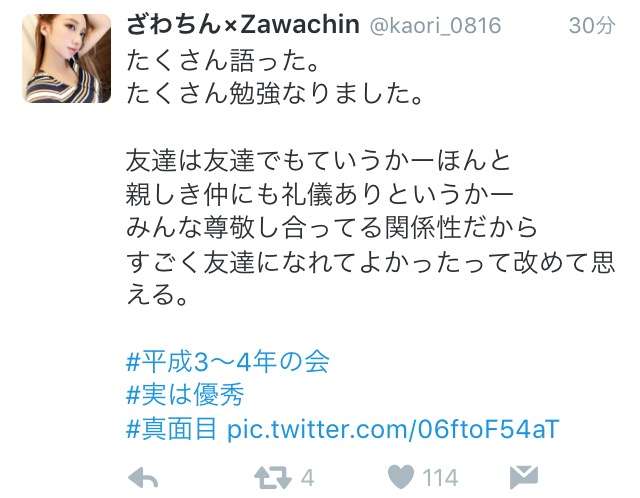The width and height of the screenshot is (640, 498).
Task: Retweet this post with the retweet icon
Action: [x=273, y=478]
